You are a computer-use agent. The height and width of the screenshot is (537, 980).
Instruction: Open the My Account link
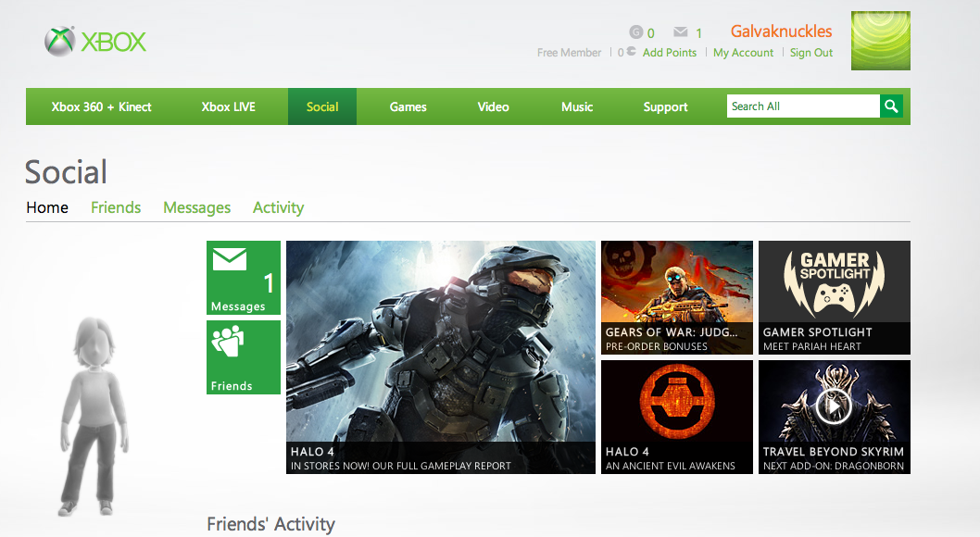pyautogui.click(x=743, y=53)
